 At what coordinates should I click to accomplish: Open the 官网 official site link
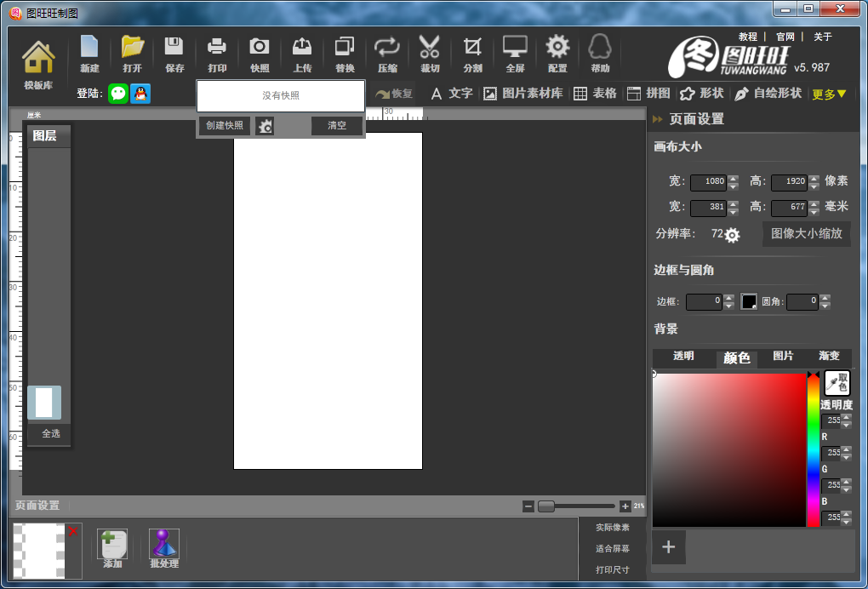coord(785,37)
